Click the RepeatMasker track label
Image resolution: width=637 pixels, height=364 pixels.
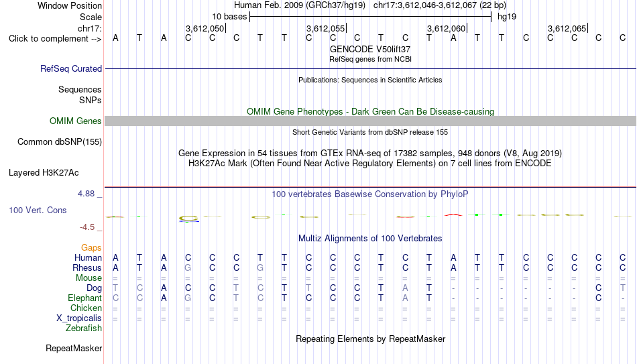click(74, 348)
